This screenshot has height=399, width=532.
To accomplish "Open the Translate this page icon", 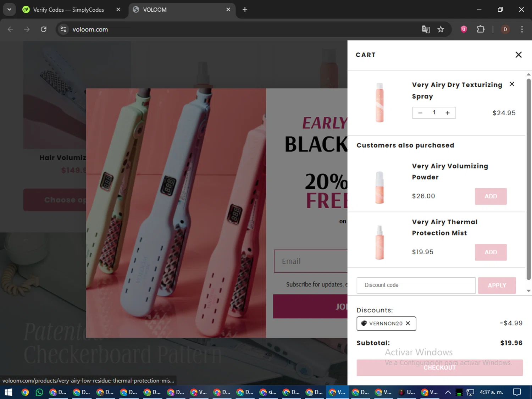I will [x=426, y=29].
